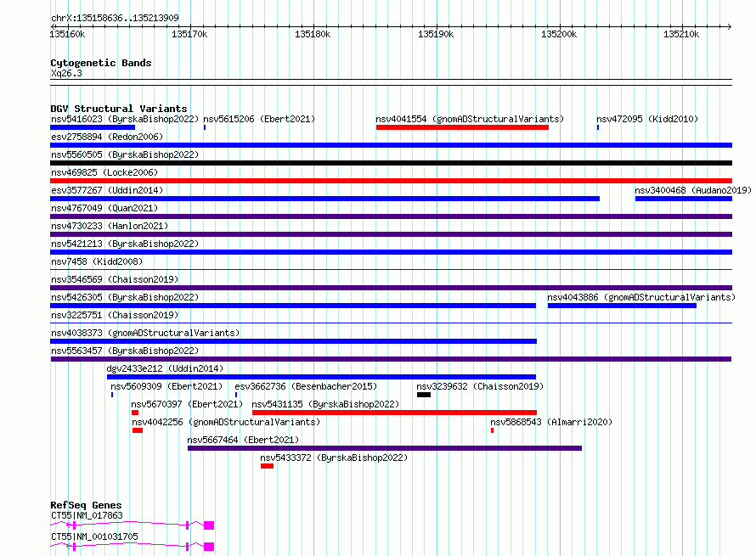
Task: Click the nsv5667464 (Ebert2021) label
Action: pyautogui.click(x=243, y=440)
